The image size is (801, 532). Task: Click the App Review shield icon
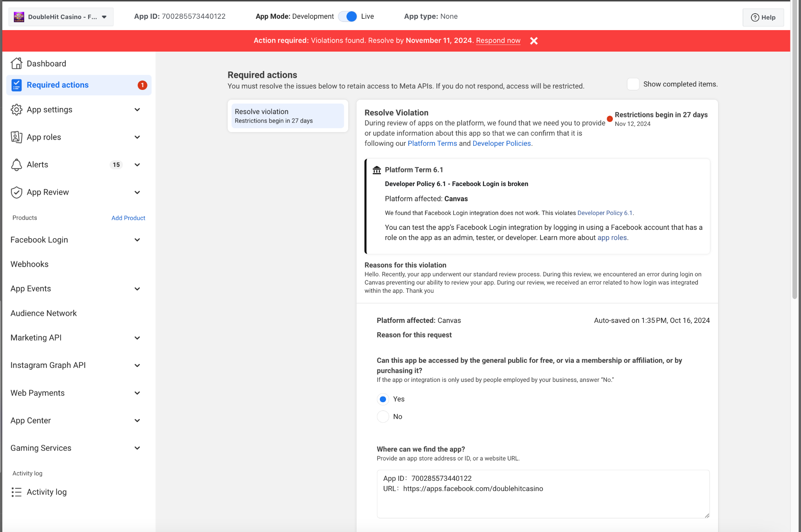(x=16, y=192)
